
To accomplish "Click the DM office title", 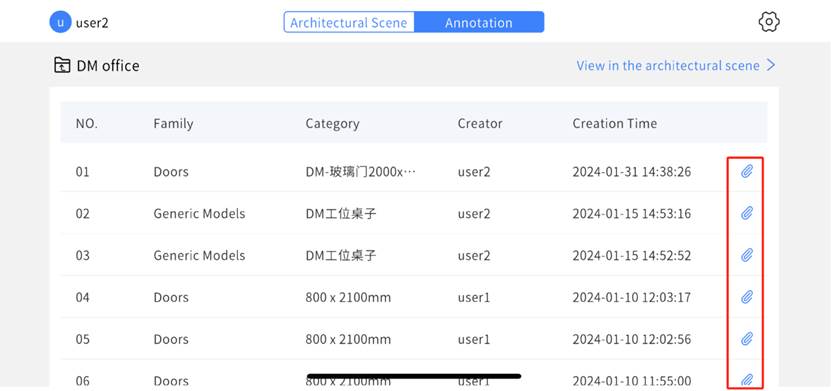I will coord(108,66).
